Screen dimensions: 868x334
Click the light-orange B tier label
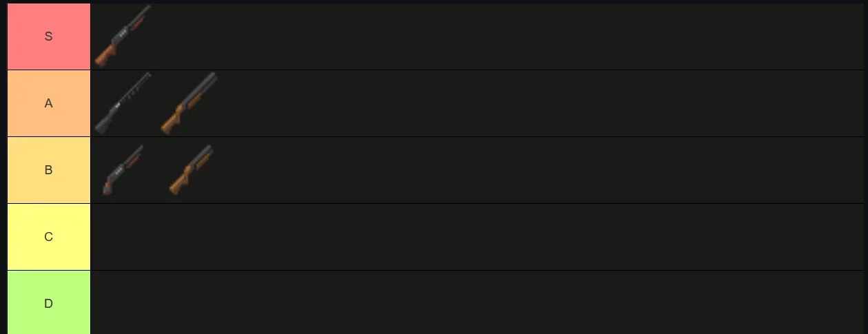49,170
